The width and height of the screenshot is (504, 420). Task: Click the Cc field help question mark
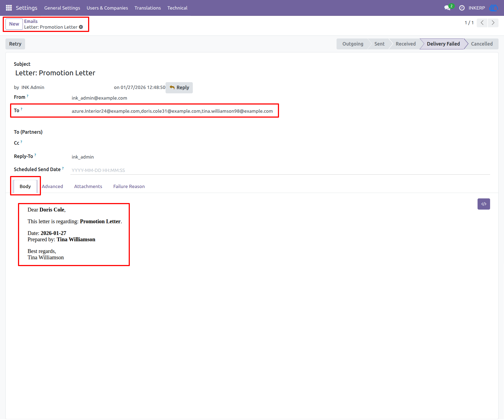[22, 142]
